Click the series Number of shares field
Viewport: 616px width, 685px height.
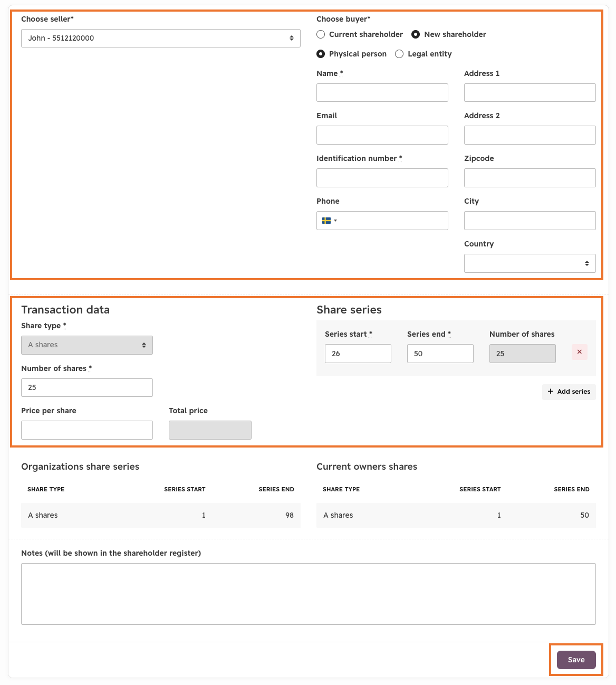pos(523,354)
